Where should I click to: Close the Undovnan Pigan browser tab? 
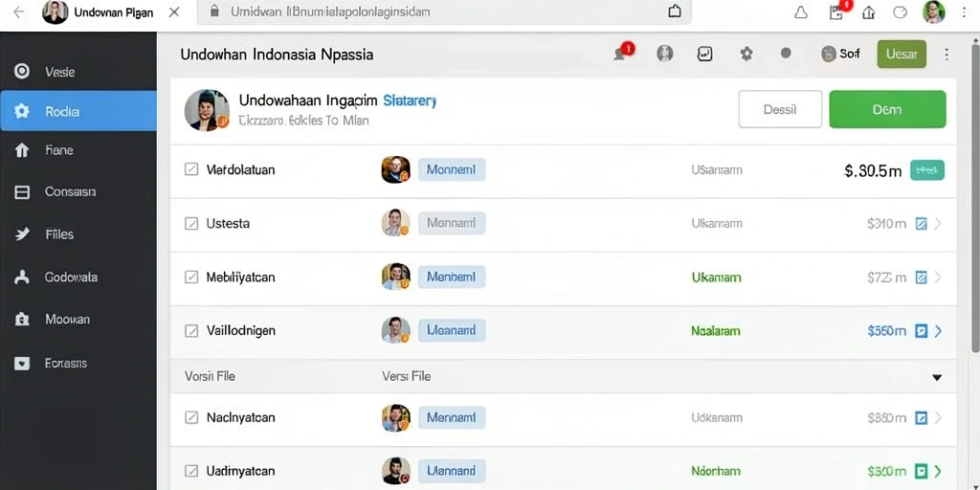coord(174,11)
